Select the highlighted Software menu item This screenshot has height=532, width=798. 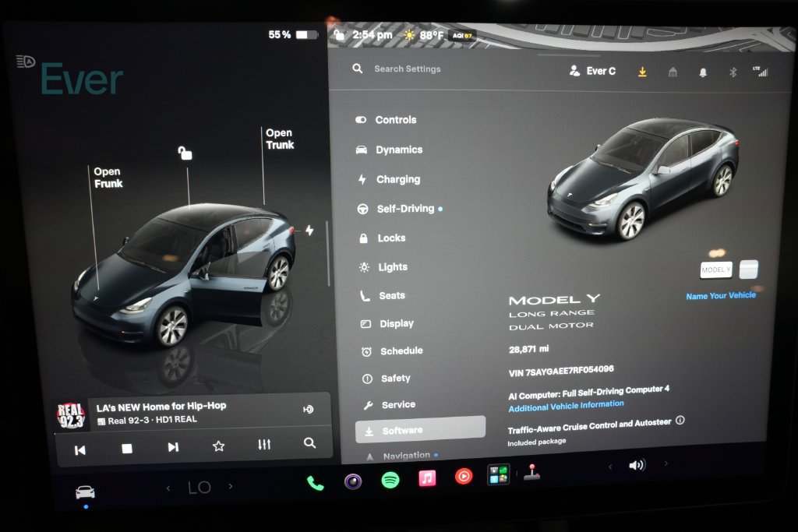(x=420, y=430)
